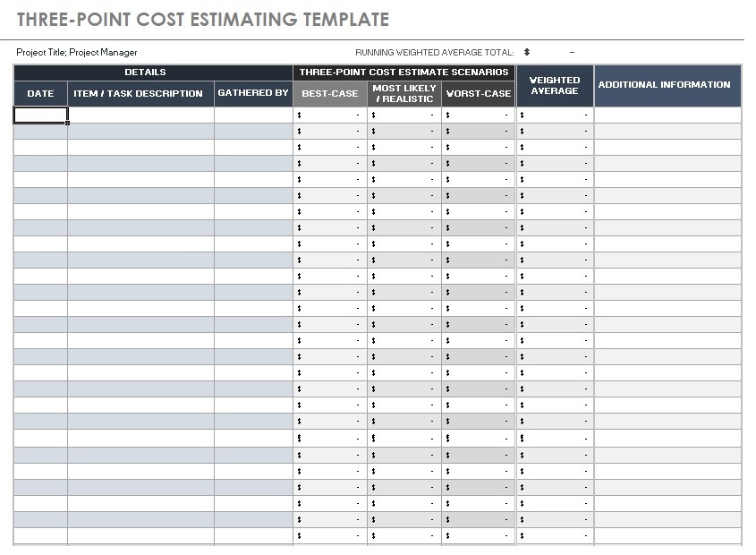Click the first ITEM / TASK DESCRIPTION cell
Screen dimensions: 756x555
coord(140,115)
